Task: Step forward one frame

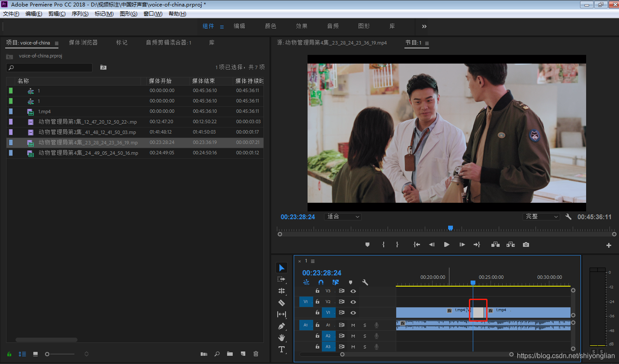Action: (x=462, y=245)
